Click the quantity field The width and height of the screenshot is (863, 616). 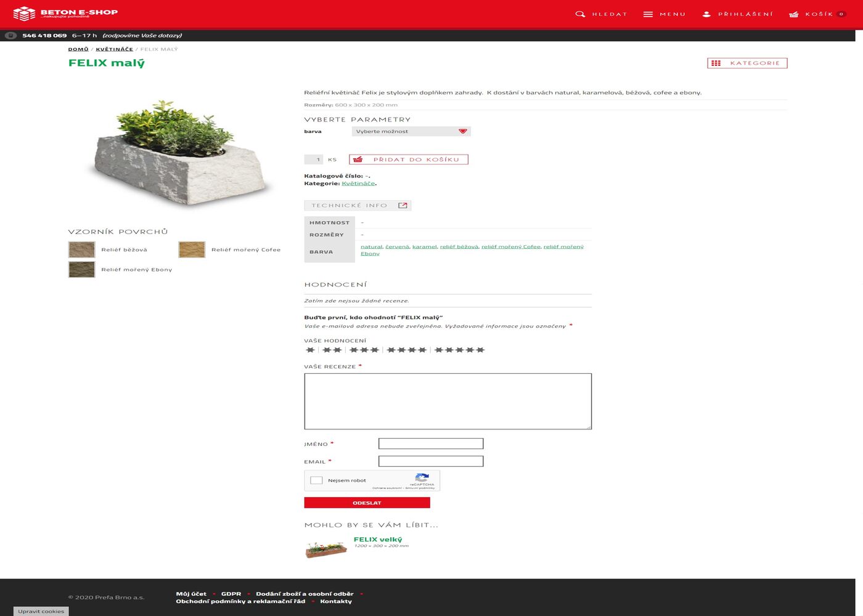[314, 160]
